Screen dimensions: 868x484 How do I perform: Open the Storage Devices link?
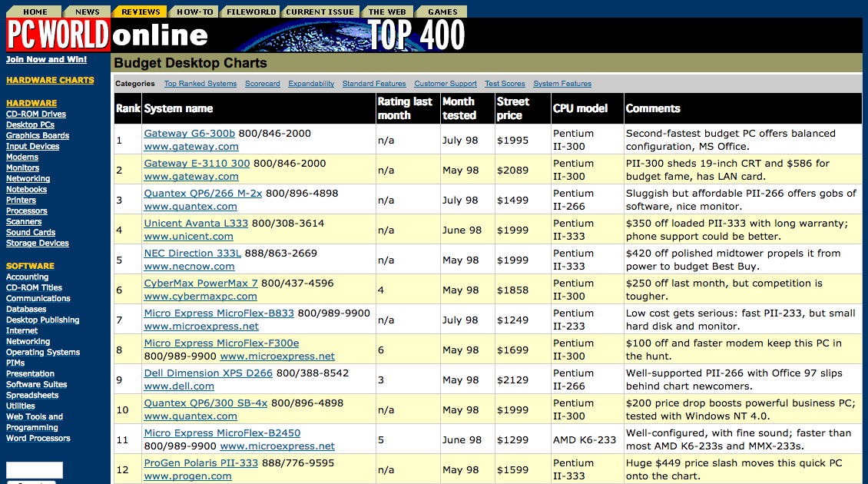38,243
